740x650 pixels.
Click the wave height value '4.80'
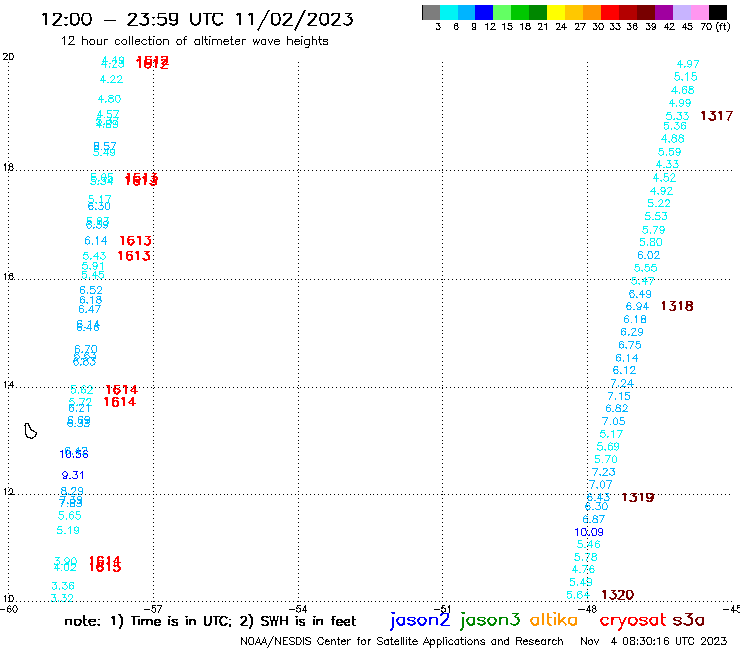109,99
